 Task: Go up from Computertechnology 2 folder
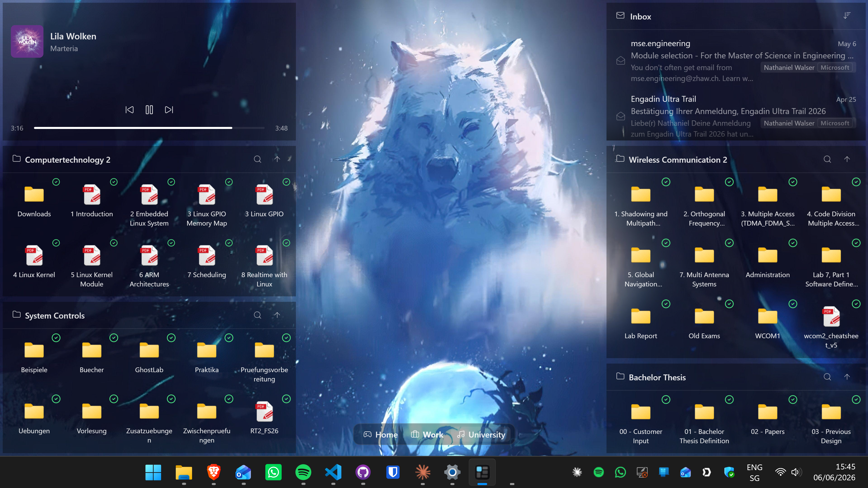pos(277,159)
